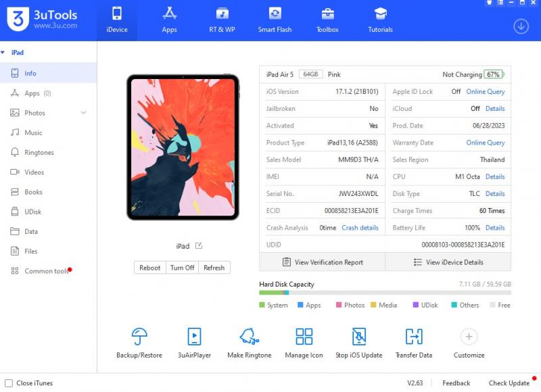This screenshot has width=541, height=392.
Task: Open the Smart Flash tab
Action: click(x=275, y=20)
